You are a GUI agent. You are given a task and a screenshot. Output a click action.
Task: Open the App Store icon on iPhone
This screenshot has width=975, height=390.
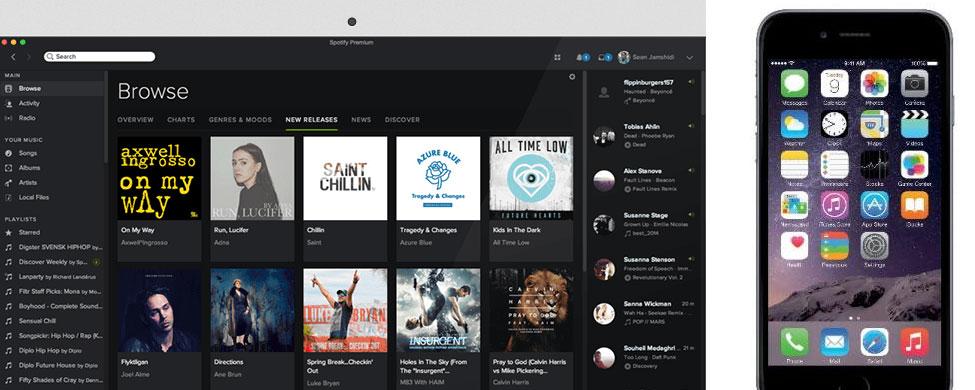click(874, 205)
